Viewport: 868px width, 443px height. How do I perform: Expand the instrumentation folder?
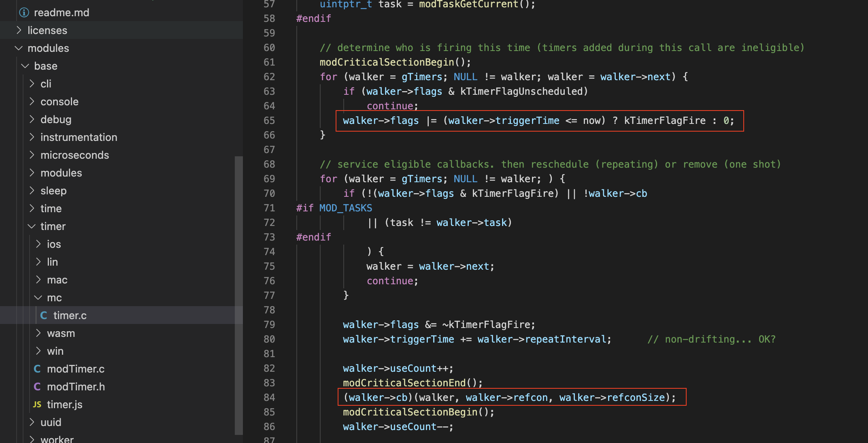(79, 137)
